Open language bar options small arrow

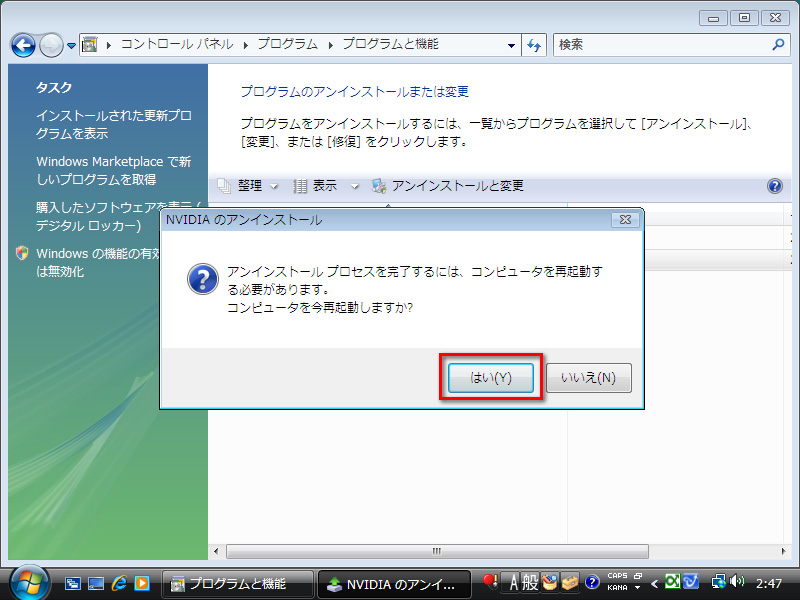click(x=637, y=588)
